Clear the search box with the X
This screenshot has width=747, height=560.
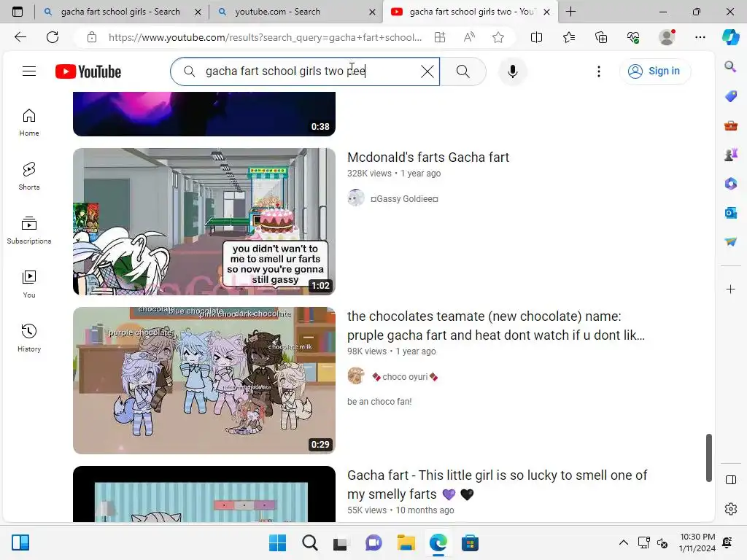pos(427,71)
